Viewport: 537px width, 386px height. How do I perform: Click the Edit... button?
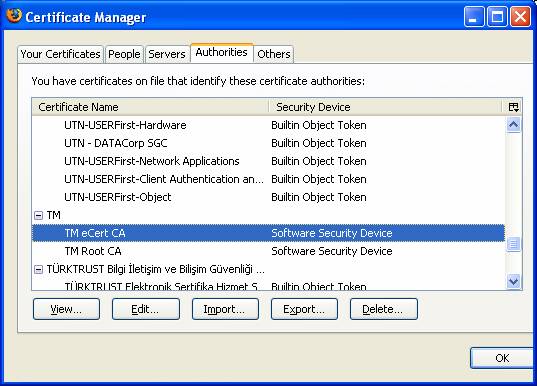[146, 309]
